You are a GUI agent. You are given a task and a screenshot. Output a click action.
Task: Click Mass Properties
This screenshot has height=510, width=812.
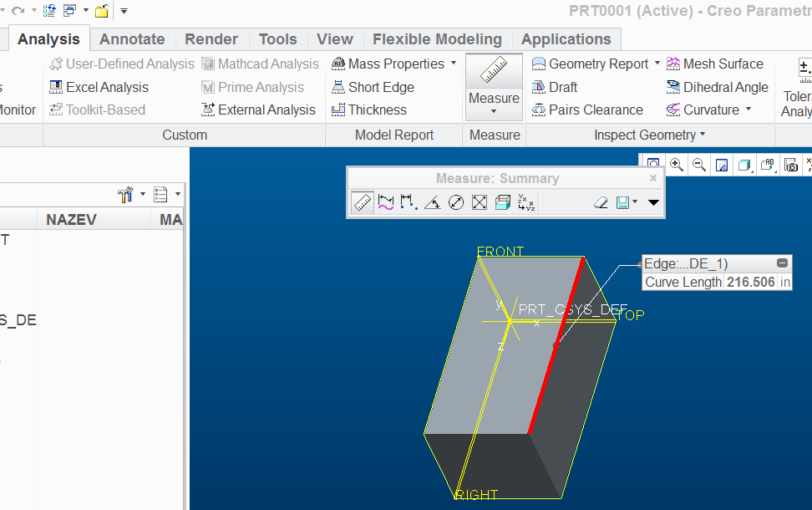(x=389, y=64)
